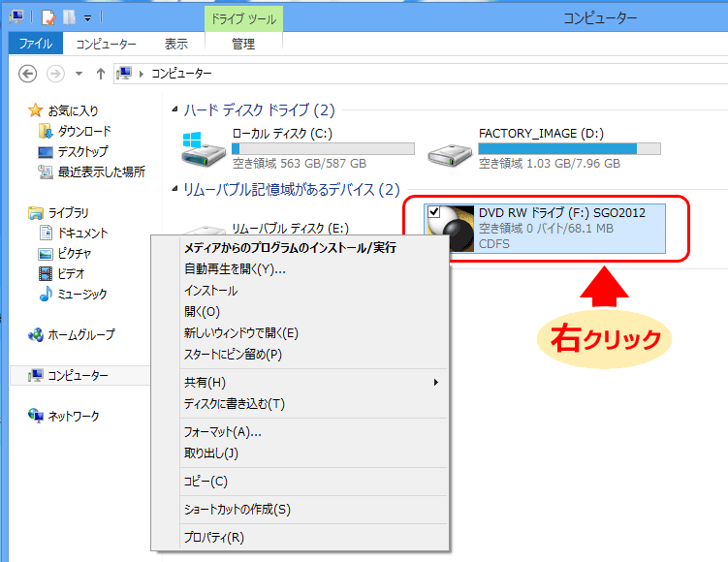Image resolution: width=728 pixels, height=562 pixels.
Task: Click the ミュージック note icon
Action: click(x=46, y=294)
